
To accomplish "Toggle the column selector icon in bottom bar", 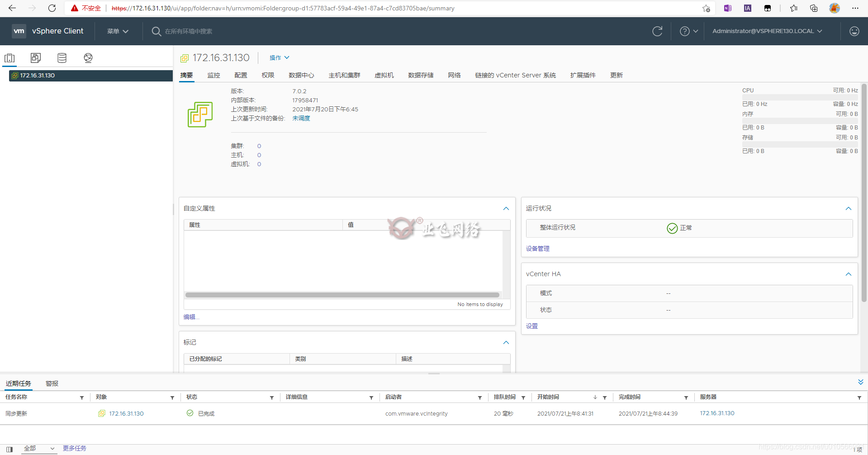I will pos(9,449).
